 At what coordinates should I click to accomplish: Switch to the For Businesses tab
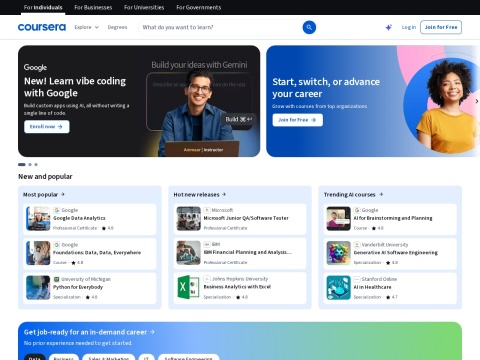click(93, 7)
